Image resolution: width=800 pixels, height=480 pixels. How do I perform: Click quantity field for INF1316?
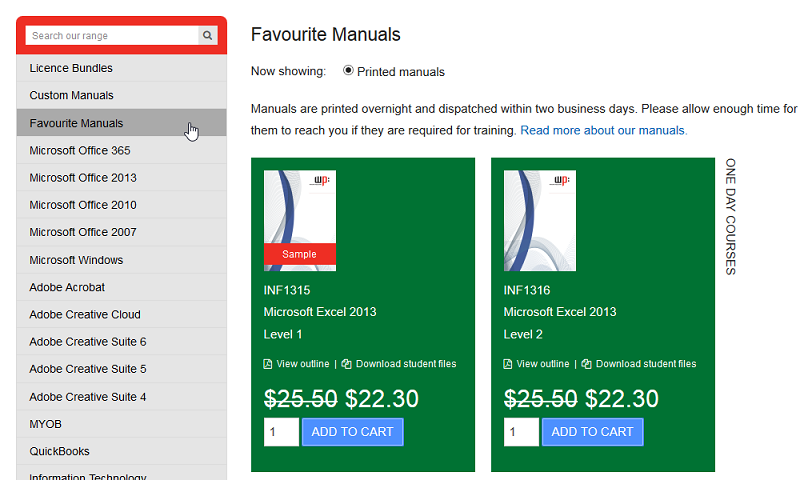521,432
